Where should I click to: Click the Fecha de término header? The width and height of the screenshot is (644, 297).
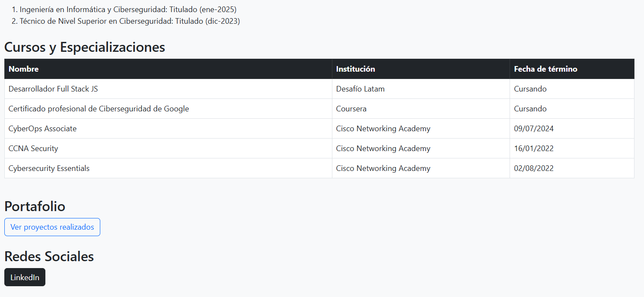coord(545,69)
